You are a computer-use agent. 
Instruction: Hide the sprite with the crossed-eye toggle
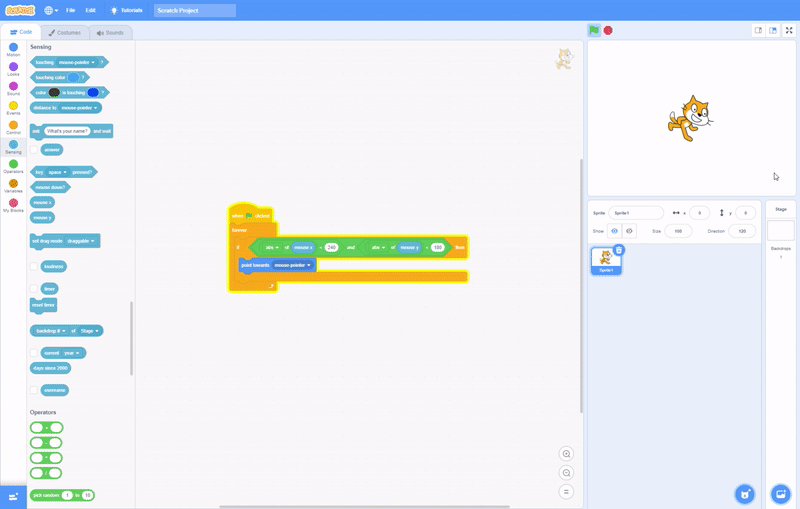tap(629, 231)
